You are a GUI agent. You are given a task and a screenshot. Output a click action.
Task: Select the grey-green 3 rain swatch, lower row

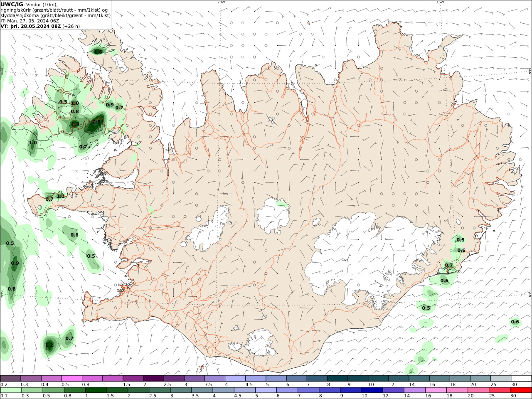pos(181,390)
